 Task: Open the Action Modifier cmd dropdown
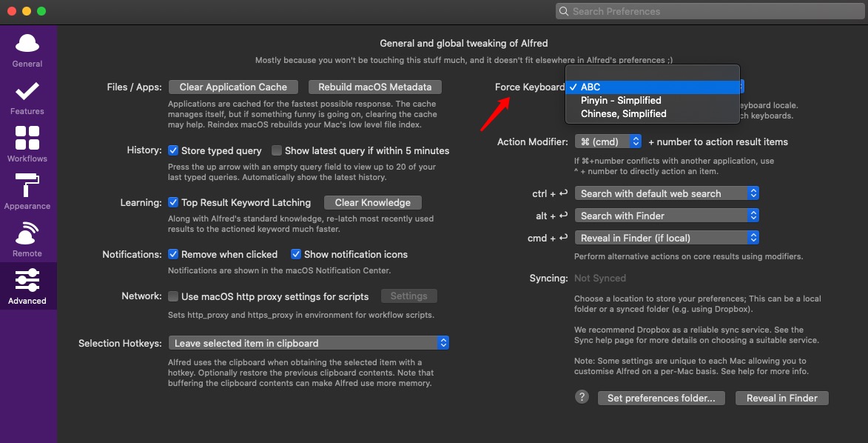pos(608,142)
